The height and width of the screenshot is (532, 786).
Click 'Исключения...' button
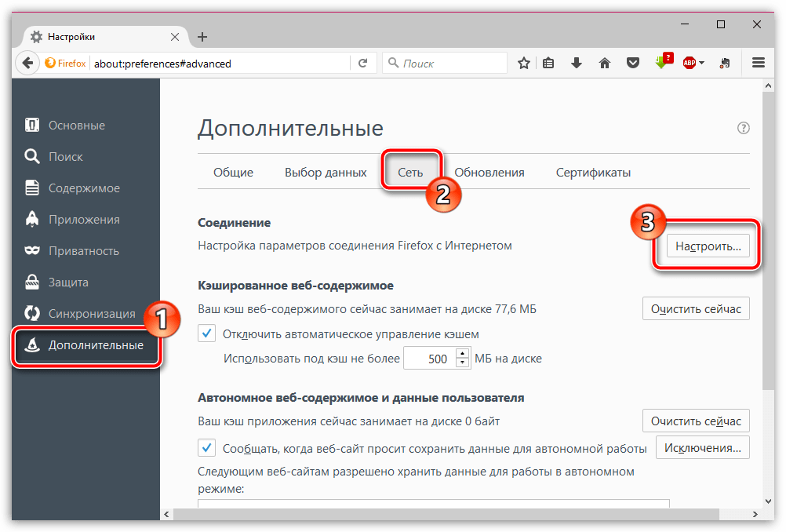702,448
